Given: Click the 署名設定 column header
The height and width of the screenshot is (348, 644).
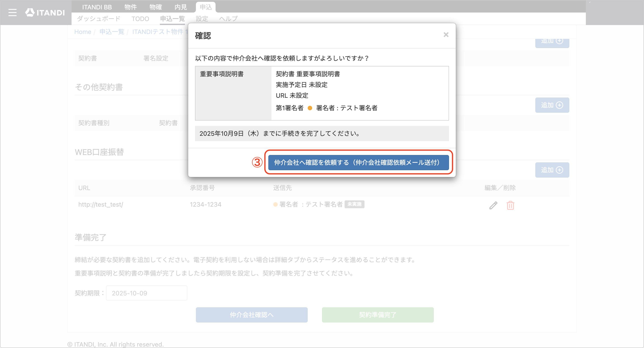Looking at the screenshot, I should click(x=156, y=58).
